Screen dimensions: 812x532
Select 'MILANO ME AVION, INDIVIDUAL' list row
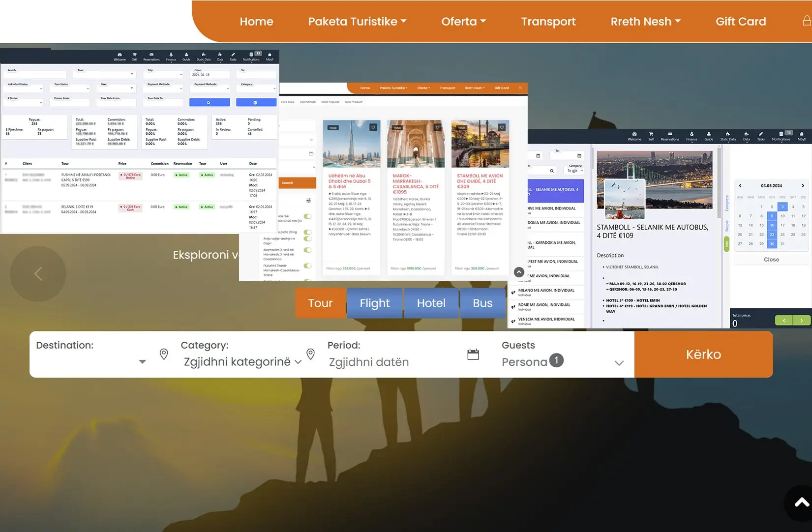[546, 292]
